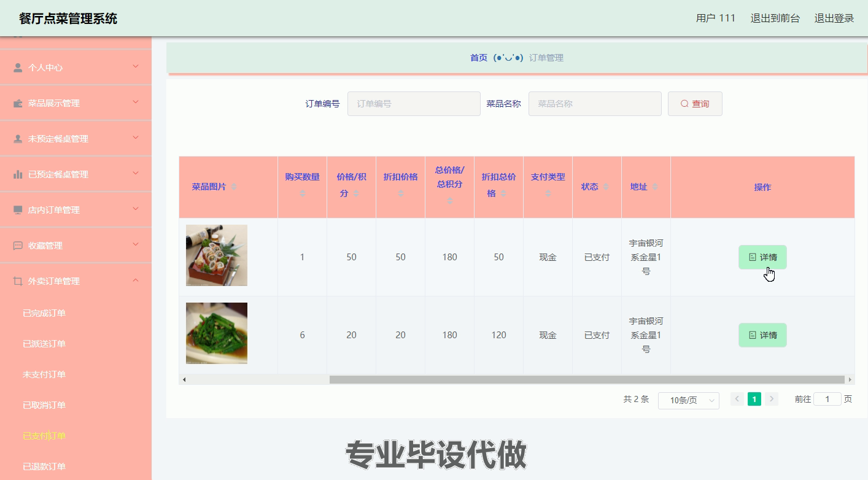Image resolution: width=868 pixels, height=480 pixels.
Task: Click the monitor icon beside 店内订单管理
Action: (18, 210)
